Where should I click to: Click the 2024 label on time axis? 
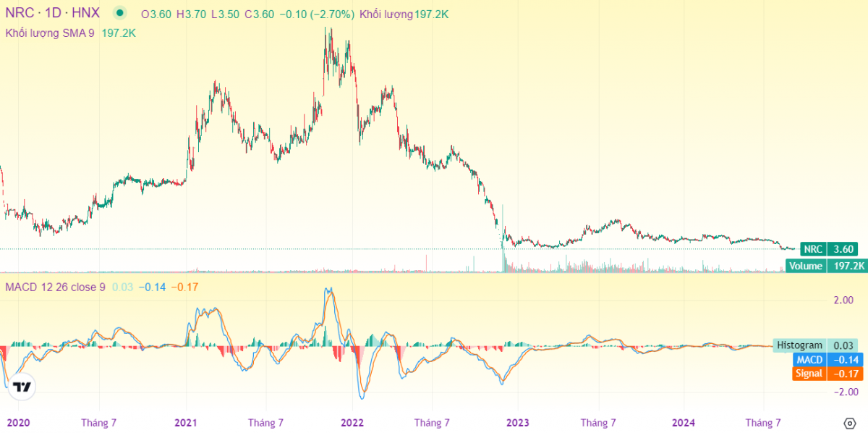[684, 422]
